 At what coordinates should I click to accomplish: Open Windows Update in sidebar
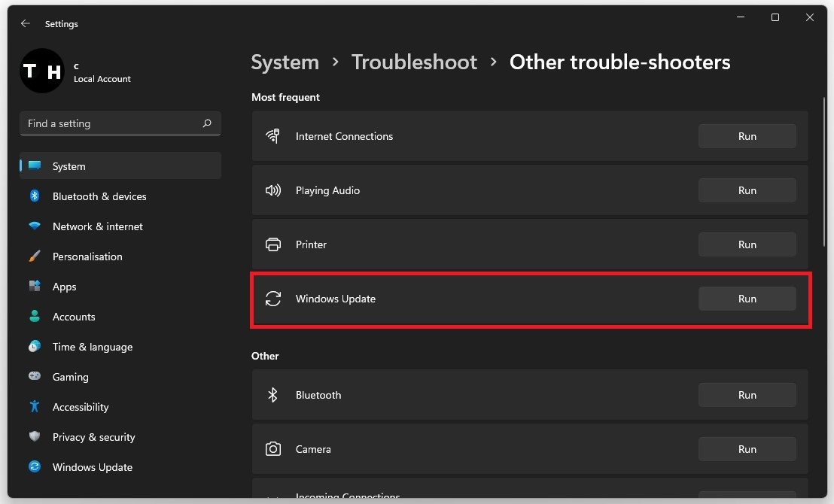120,467
